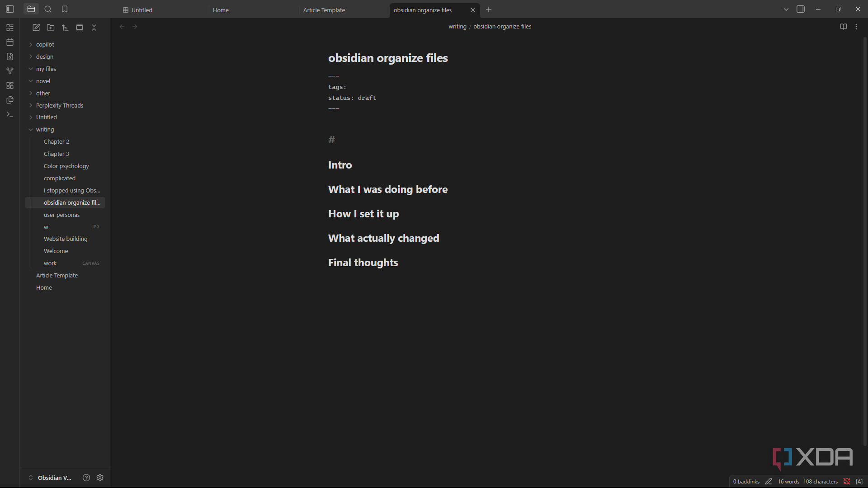This screenshot has width=868, height=488.
Task: Toggle editing mode pencil in status bar
Action: tap(769, 482)
